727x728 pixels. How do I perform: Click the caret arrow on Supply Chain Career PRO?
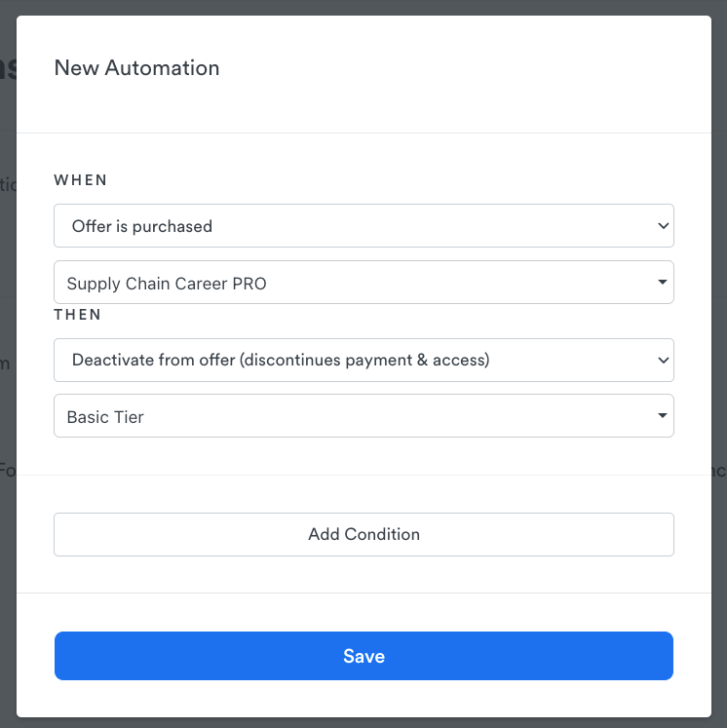pos(663,283)
